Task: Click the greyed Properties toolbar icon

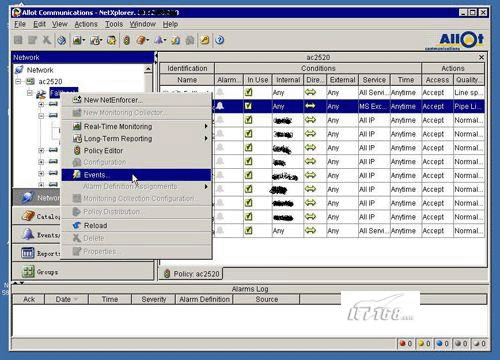Action: pos(32,40)
